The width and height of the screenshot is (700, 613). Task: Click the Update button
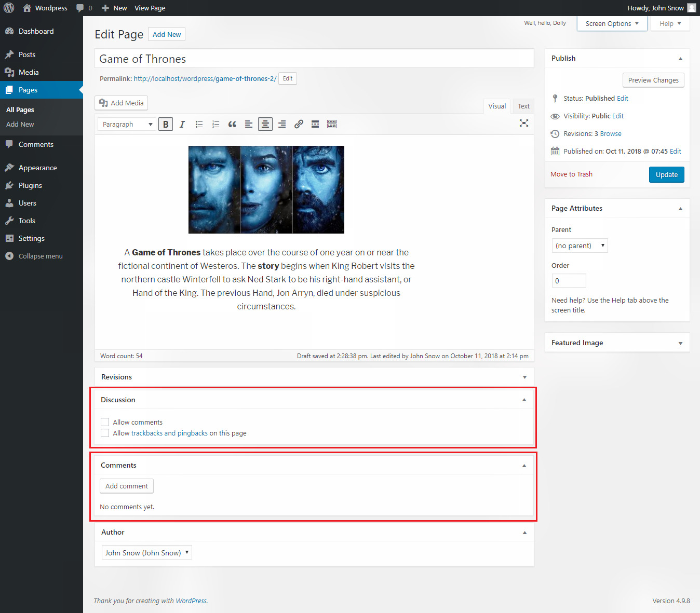pos(667,174)
